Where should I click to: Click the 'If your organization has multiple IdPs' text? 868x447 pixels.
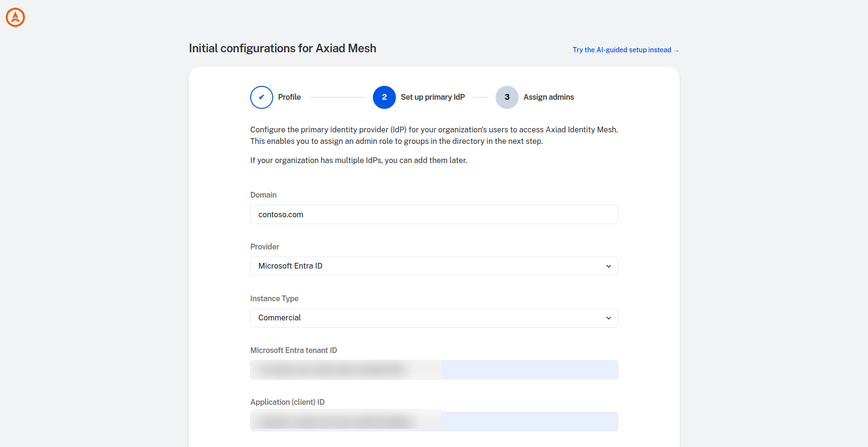359,160
